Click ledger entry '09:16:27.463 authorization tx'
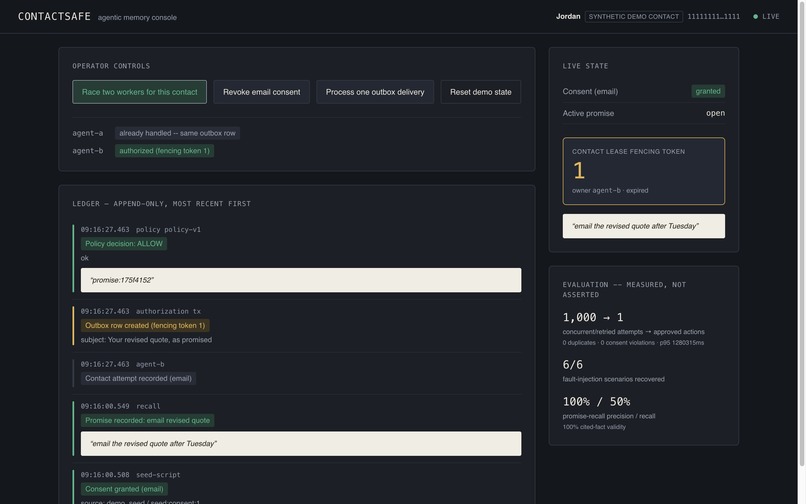The height and width of the screenshot is (504, 806). (x=140, y=311)
